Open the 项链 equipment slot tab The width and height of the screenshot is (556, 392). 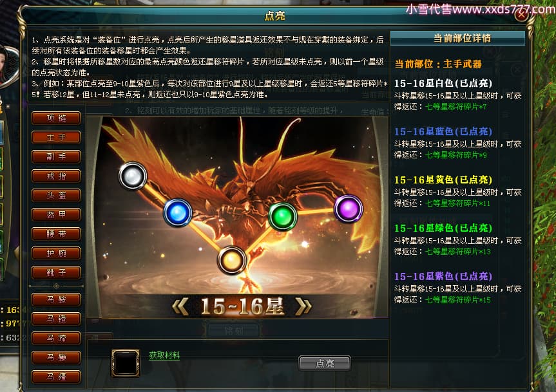point(56,118)
